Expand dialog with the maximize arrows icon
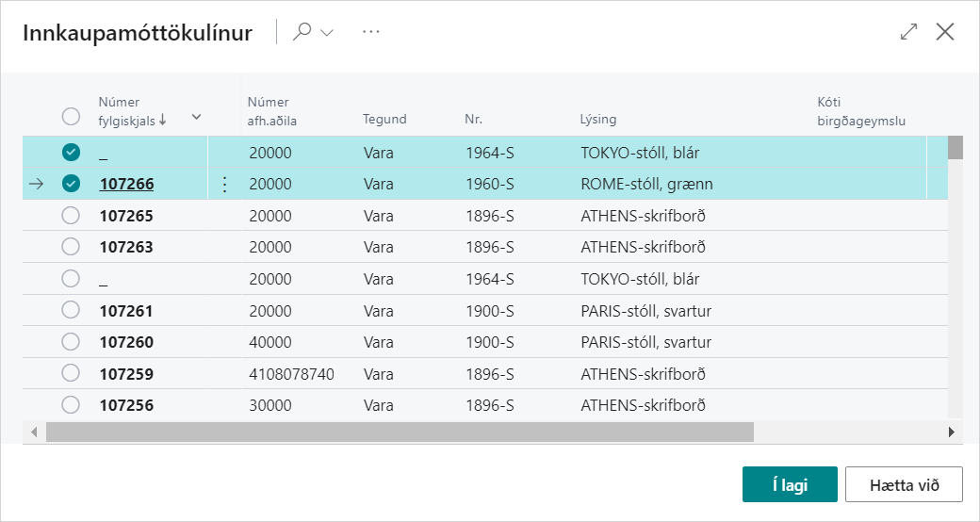The height and width of the screenshot is (522, 980). click(908, 32)
